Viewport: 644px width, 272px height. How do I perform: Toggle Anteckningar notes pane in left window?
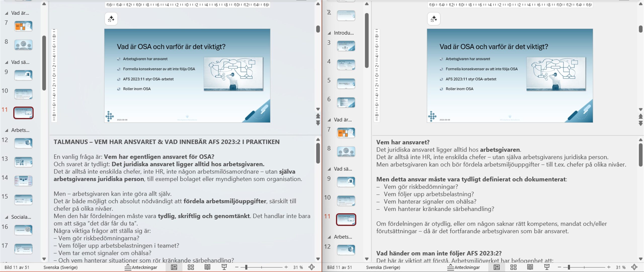coord(141,267)
